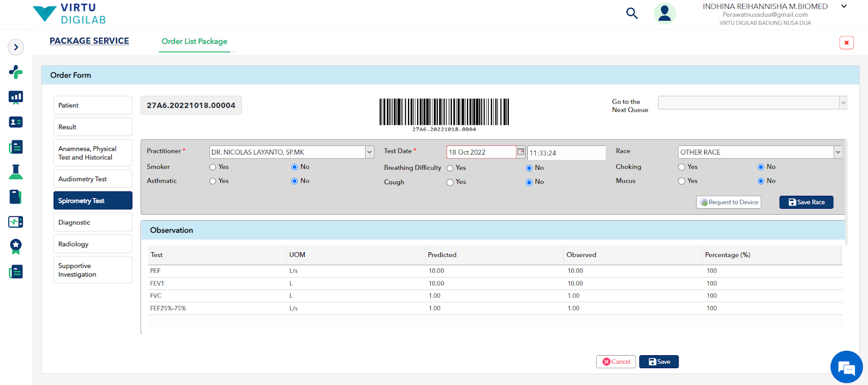Open the live chat bubble widget
The image size is (868, 385).
(x=846, y=367)
